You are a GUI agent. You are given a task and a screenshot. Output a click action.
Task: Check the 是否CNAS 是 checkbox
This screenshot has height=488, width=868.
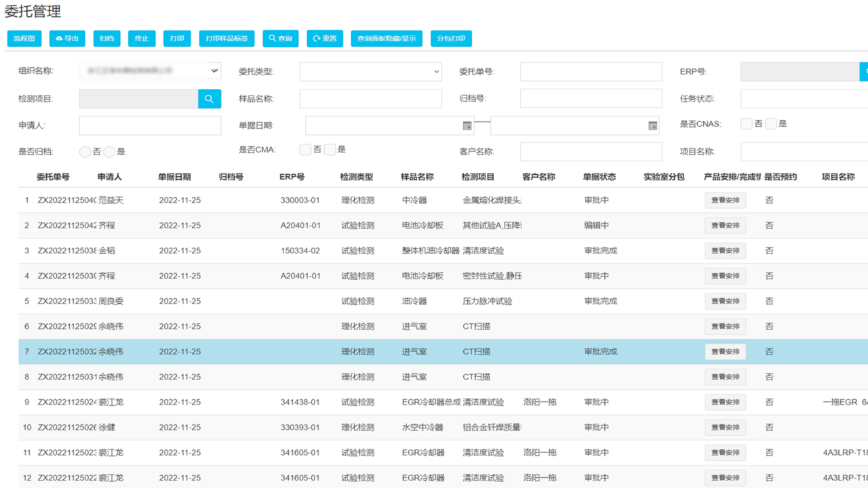771,123
